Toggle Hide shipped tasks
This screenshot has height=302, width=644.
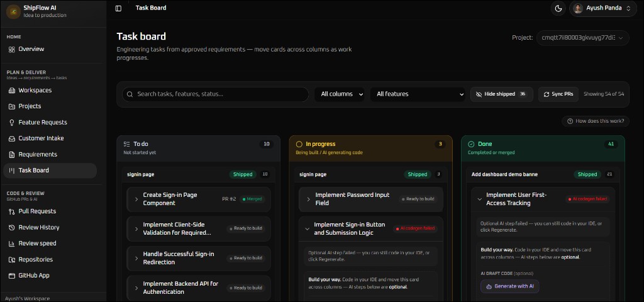(x=501, y=94)
